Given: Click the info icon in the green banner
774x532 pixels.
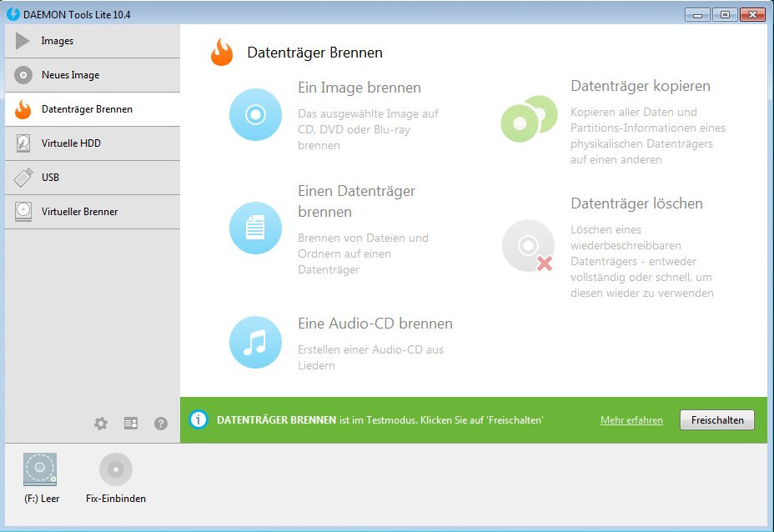Looking at the screenshot, I should tap(199, 420).
